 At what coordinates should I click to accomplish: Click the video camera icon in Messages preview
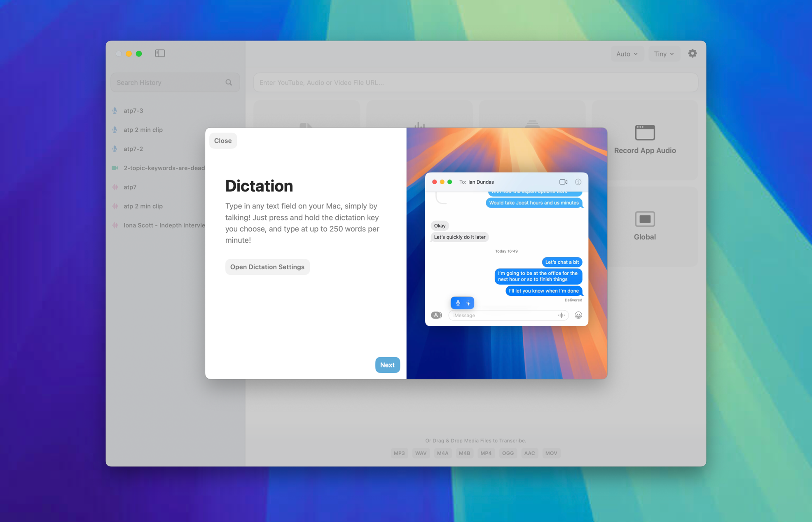pyautogui.click(x=563, y=182)
